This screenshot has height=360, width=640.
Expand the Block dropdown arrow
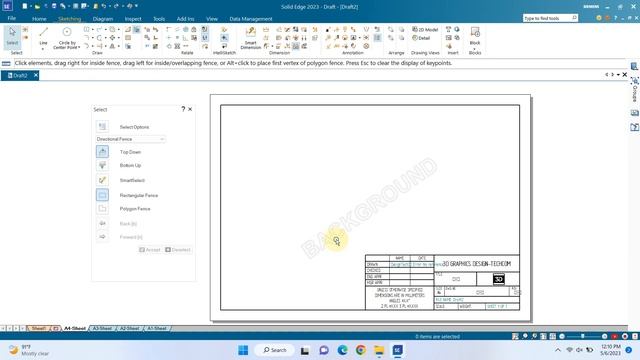475,49
